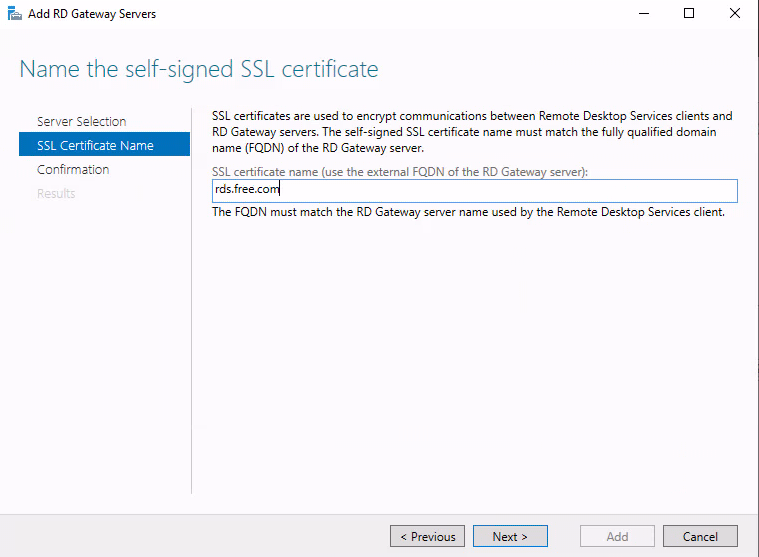Minimize the wizard window
The width and height of the screenshot is (759, 557).
point(643,14)
